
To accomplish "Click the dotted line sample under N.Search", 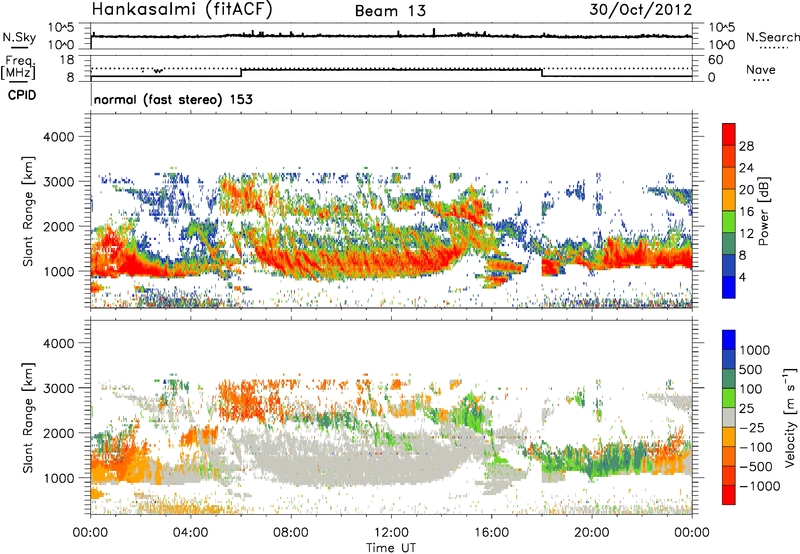I will (x=774, y=48).
